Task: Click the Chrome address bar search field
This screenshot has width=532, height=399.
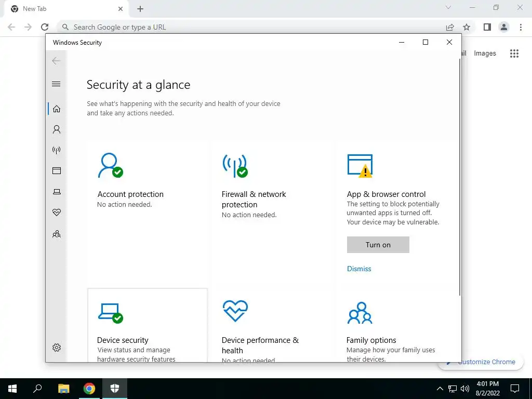Action: [251, 27]
